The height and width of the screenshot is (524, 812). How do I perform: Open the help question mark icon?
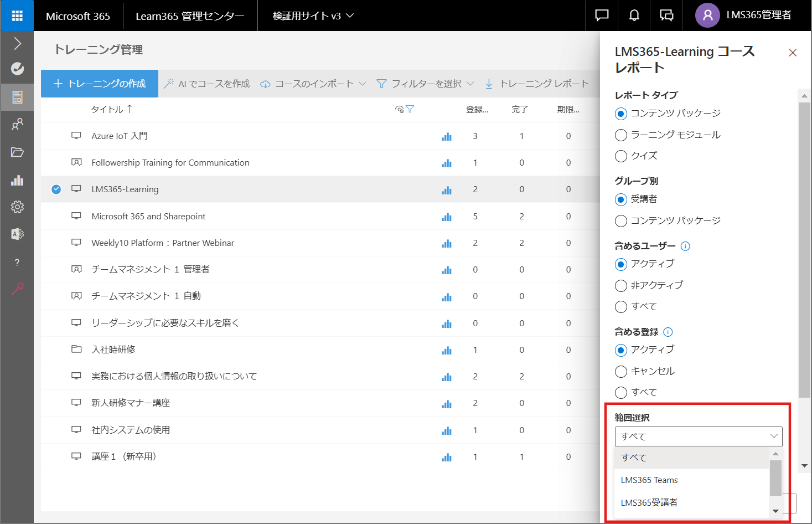pos(17,262)
